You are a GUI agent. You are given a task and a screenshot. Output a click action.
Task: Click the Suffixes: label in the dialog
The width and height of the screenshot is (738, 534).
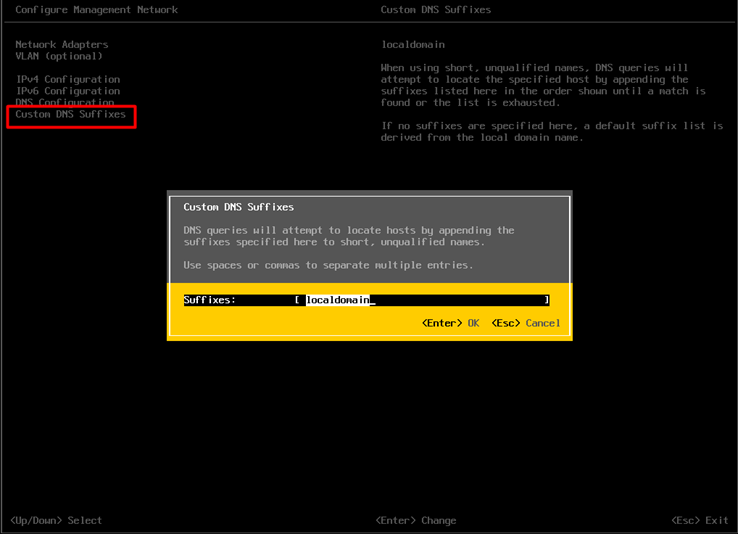point(209,300)
